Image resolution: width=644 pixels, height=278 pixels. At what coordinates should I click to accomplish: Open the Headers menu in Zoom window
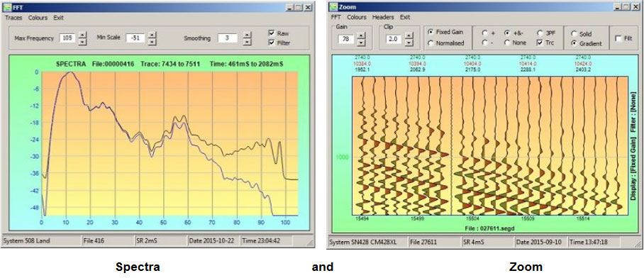[x=383, y=17]
